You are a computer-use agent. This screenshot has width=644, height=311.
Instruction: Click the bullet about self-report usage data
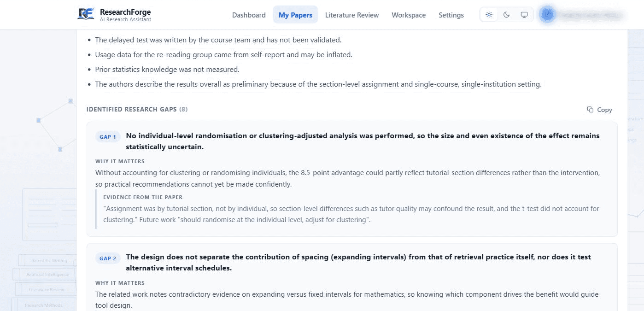223,55
